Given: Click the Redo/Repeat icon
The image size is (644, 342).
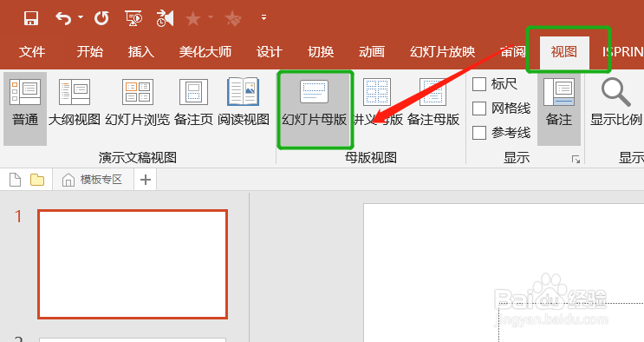Looking at the screenshot, I should coord(101,18).
